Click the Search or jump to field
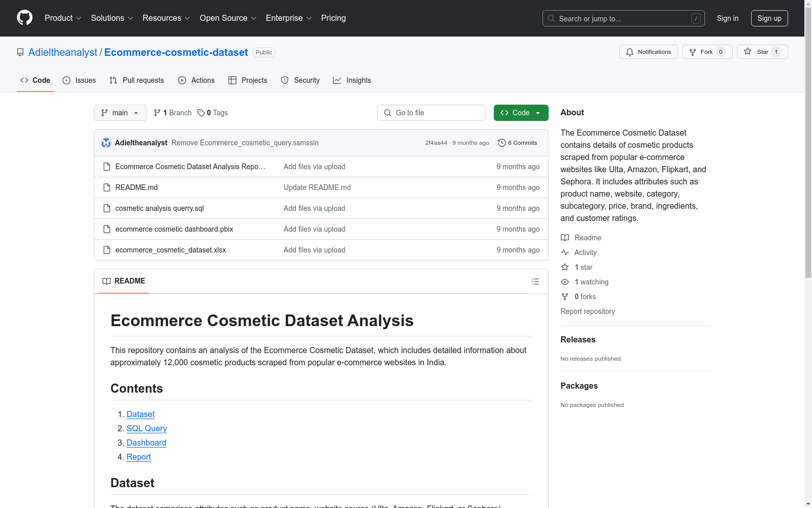 (624, 18)
